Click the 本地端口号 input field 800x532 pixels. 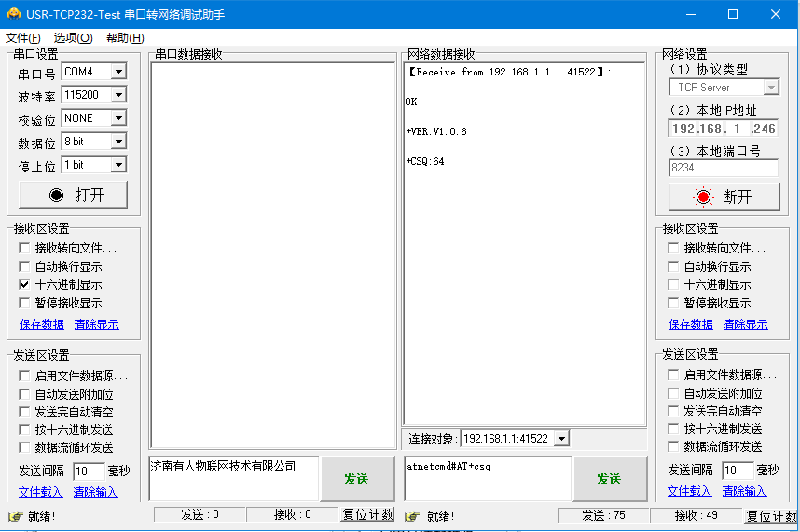tap(723, 168)
